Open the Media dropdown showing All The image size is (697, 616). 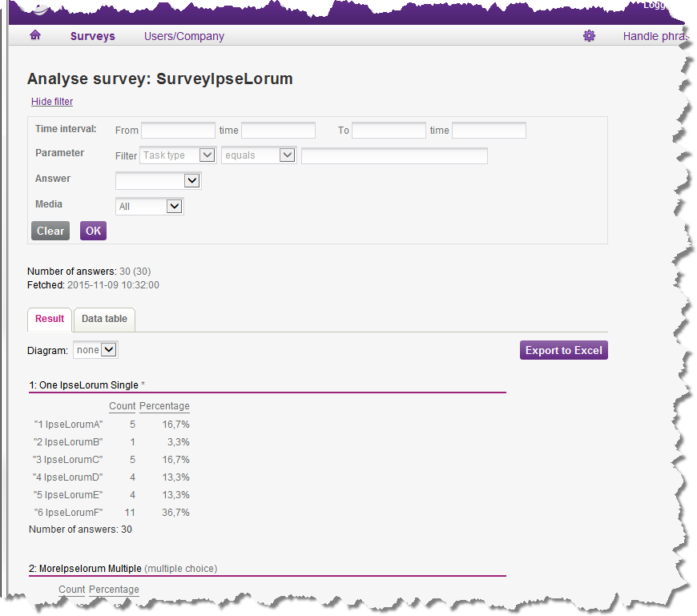pyautogui.click(x=150, y=207)
